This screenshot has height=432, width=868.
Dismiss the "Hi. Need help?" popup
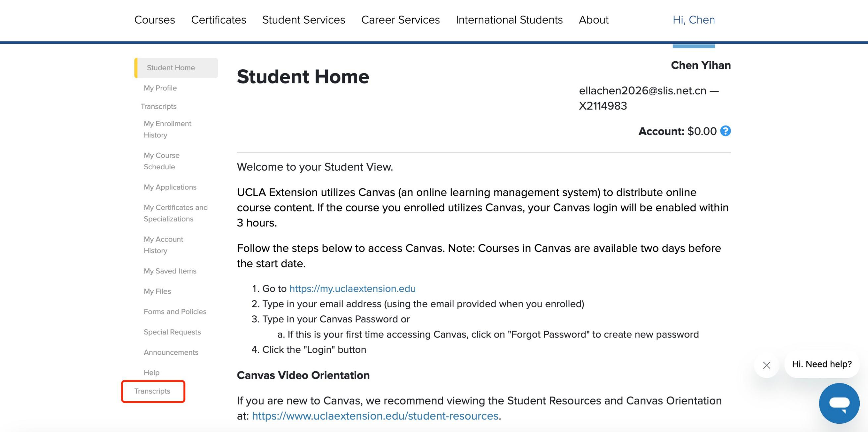(x=767, y=365)
